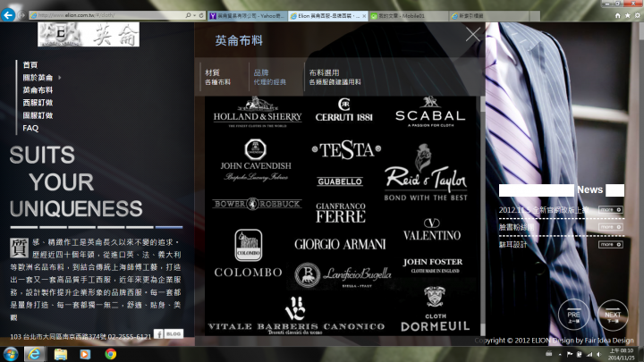
Task: Click the Reid & Taylor brand logo
Action: [x=426, y=173]
